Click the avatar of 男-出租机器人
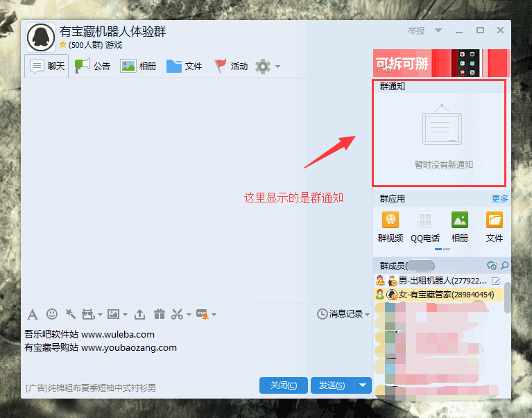532x418 pixels. click(392, 281)
